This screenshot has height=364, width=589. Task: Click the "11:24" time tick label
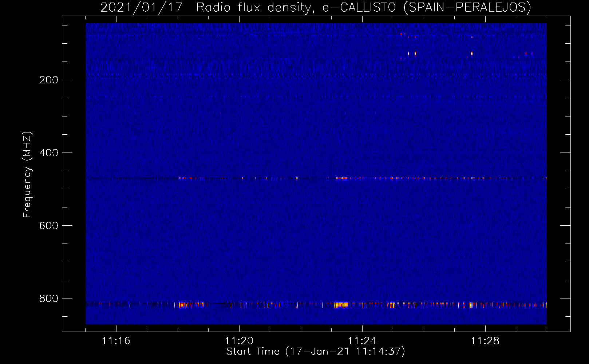(362, 341)
